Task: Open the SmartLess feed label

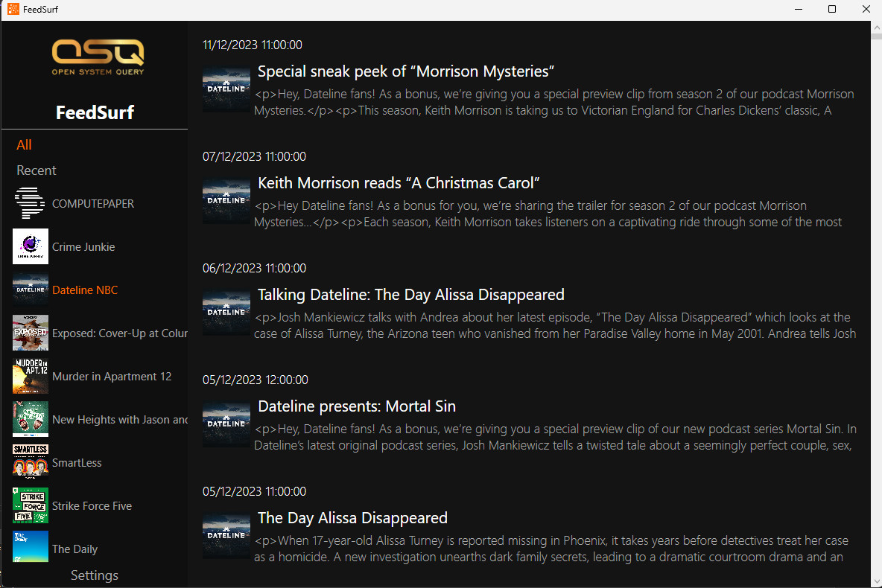Action: click(x=77, y=463)
